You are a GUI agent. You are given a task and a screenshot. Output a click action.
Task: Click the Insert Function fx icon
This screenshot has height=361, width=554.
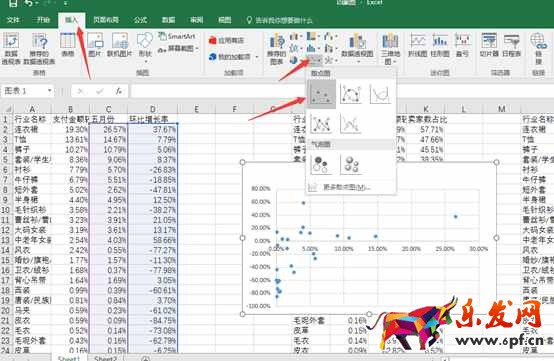119,91
